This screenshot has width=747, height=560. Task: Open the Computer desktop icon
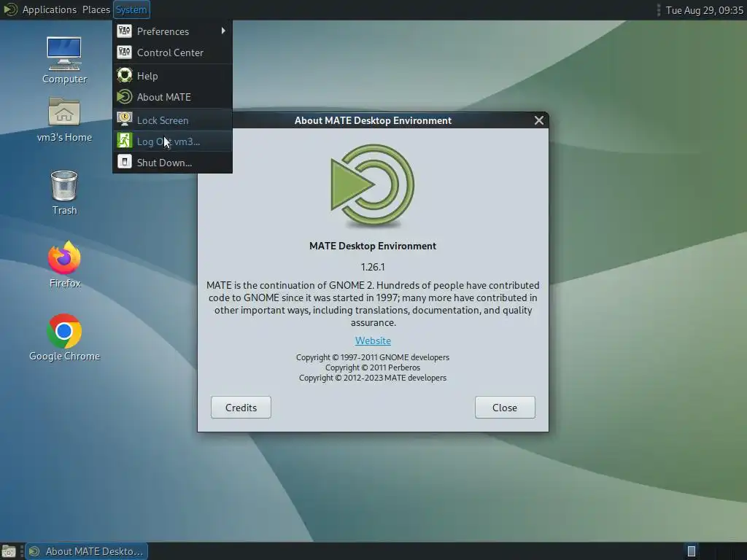[64, 60]
